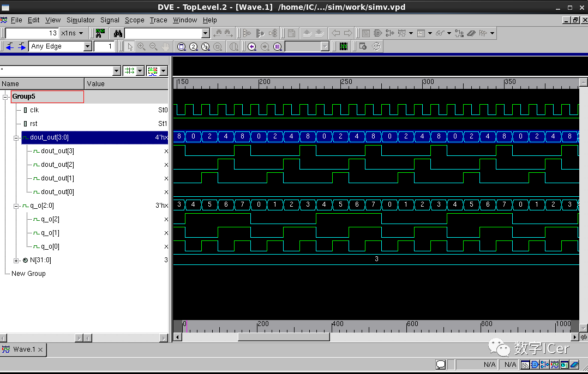588x374 pixels.
Task: Expand the N[31:0] signal tree item
Action: point(16,260)
